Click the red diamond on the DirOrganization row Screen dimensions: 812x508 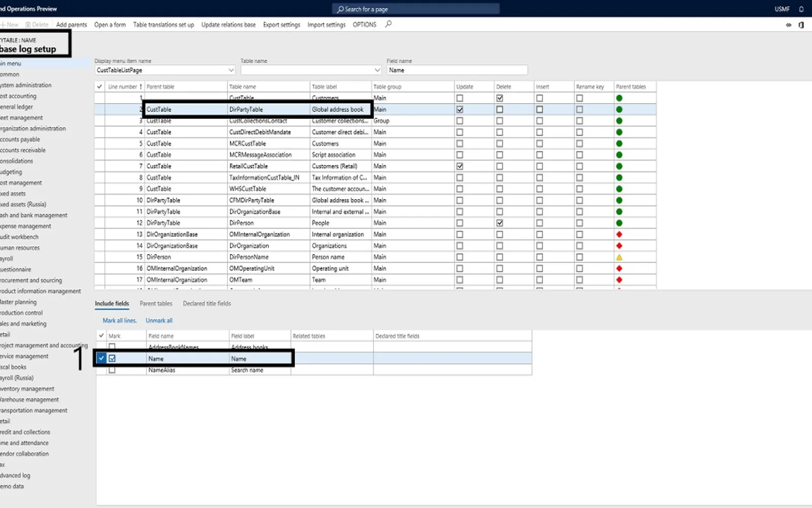click(619, 246)
